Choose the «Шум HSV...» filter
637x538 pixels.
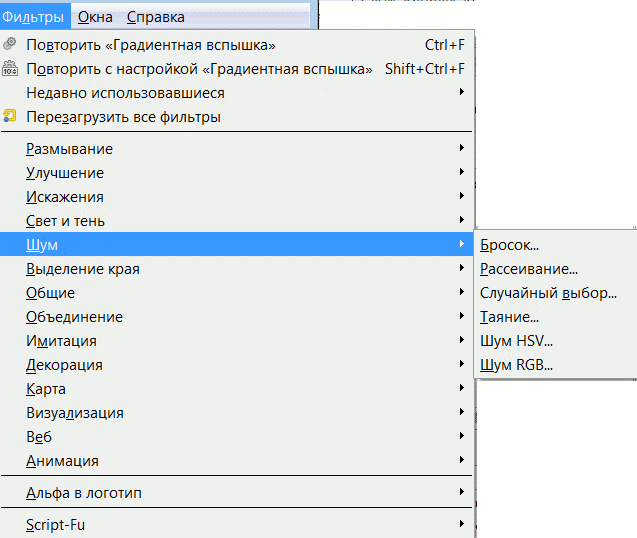point(516,341)
